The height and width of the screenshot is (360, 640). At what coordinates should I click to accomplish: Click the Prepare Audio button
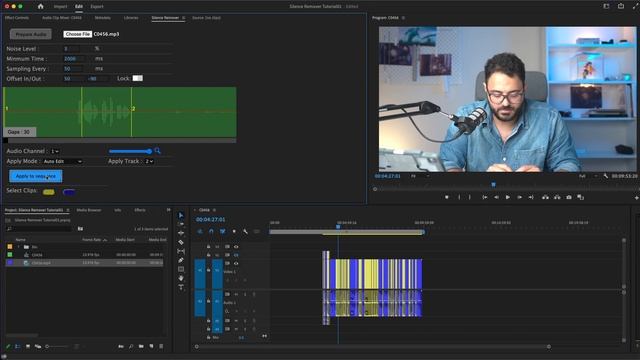coord(31,34)
